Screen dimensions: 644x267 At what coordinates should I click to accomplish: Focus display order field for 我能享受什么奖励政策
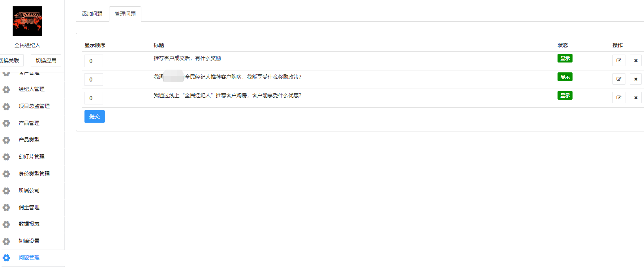pyautogui.click(x=94, y=80)
